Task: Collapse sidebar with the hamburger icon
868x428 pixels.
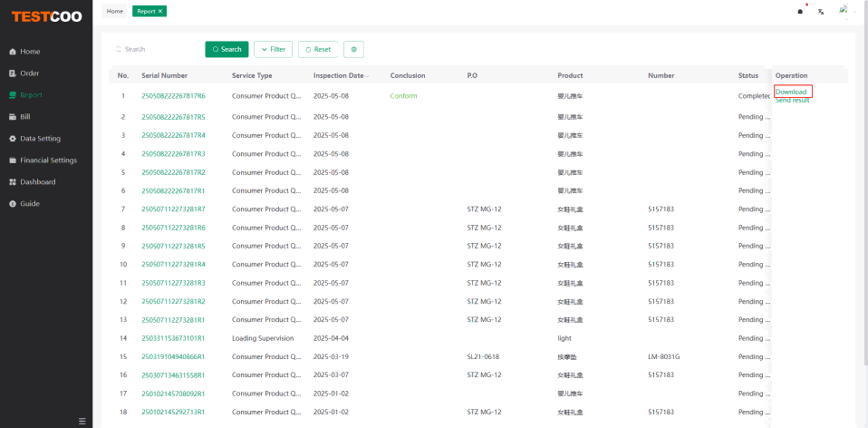Action: pos(82,421)
